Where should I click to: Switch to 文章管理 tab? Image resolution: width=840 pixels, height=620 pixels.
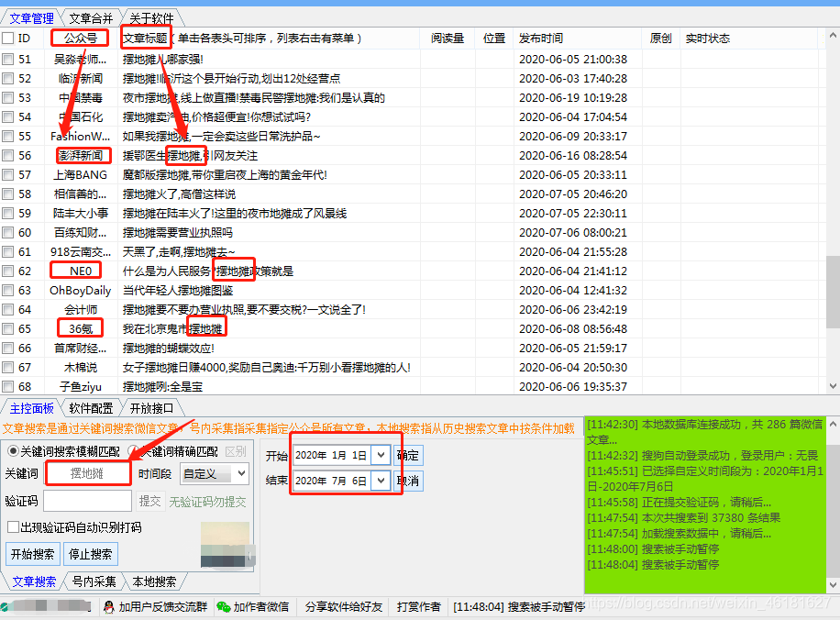point(31,18)
